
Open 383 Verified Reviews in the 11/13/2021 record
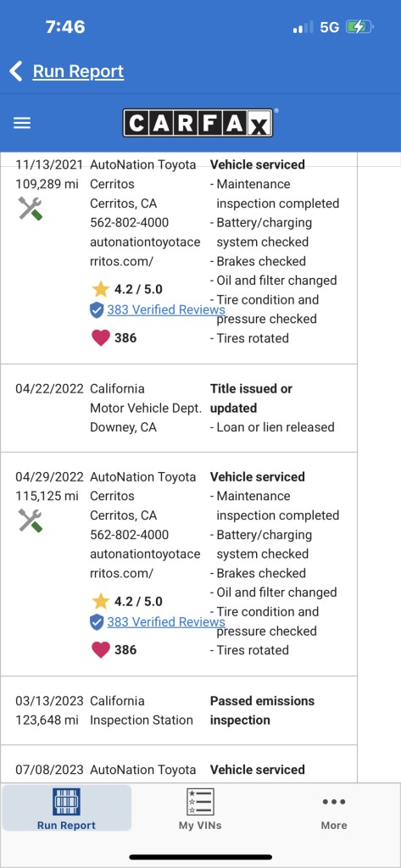(x=166, y=309)
